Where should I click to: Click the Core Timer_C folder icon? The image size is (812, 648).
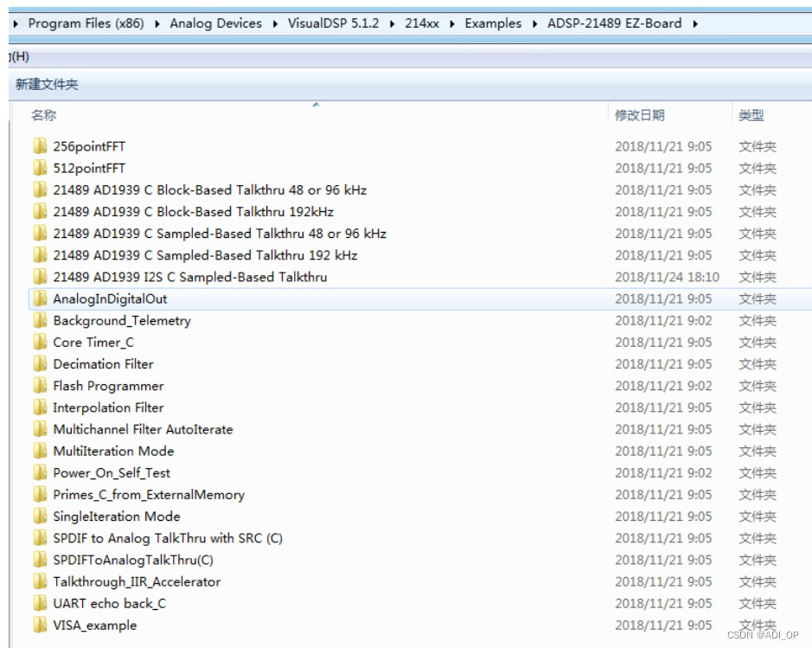[40, 342]
